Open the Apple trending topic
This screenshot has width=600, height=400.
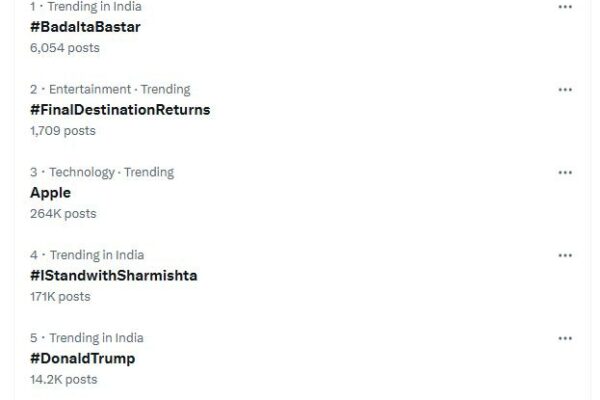click(51, 193)
